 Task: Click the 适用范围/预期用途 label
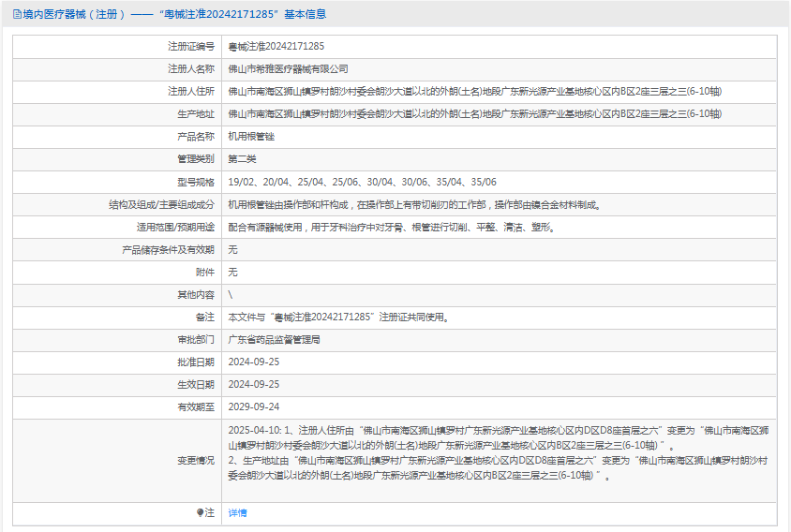click(175, 228)
